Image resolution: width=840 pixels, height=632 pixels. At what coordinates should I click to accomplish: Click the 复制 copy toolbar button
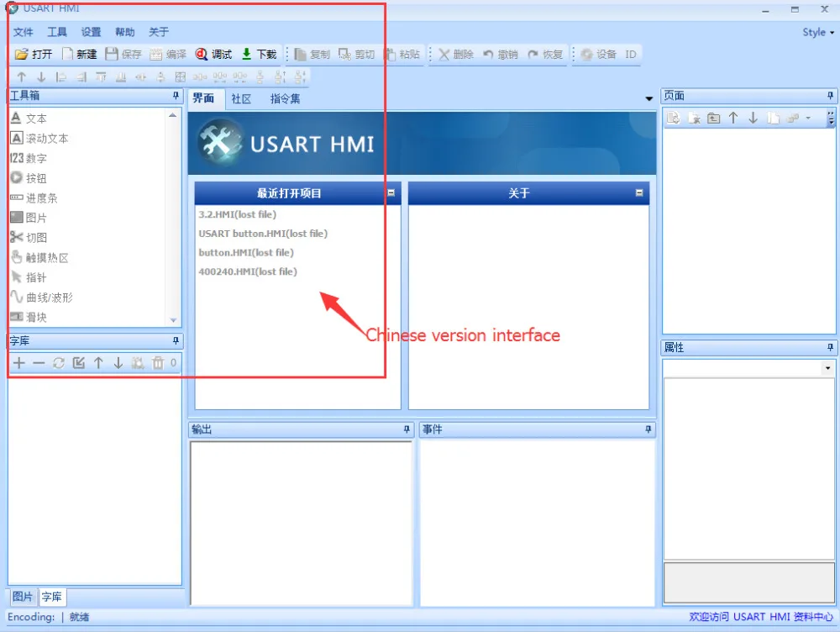point(312,54)
